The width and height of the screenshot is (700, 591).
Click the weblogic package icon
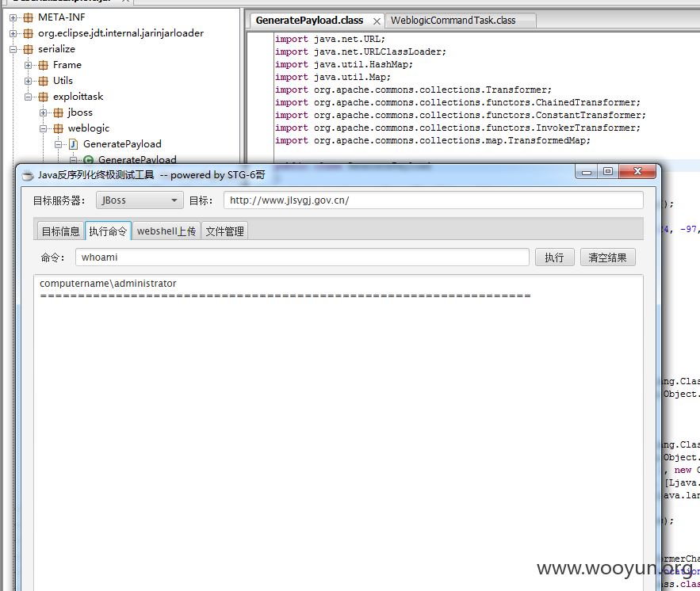[x=58, y=128]
